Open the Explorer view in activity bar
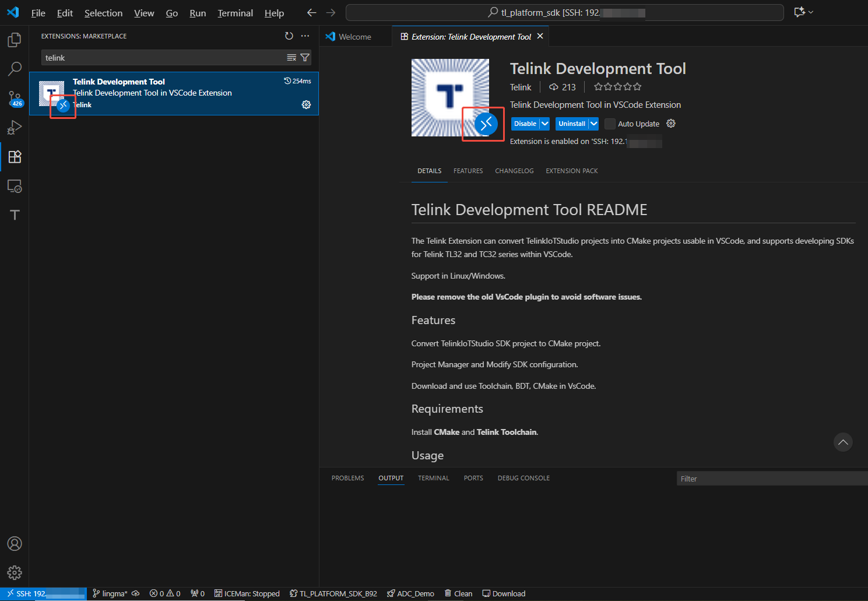The image size is (868, 601). (15, 40)
